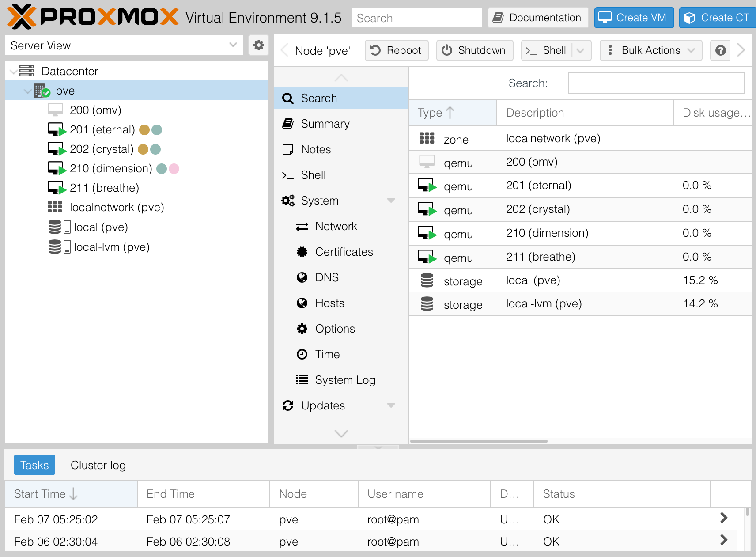Click the DNS globe icon
This screenshot has height=557, width=756.
302,277
